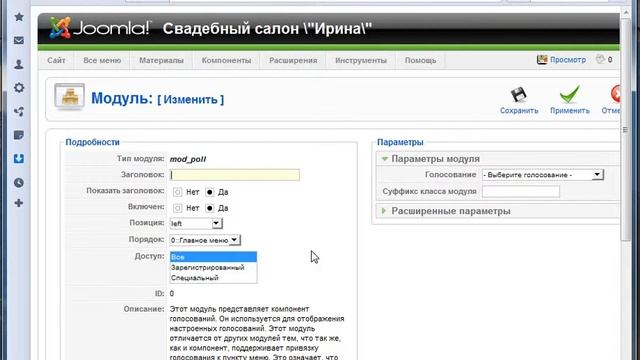Open the mail envelope icon in sidebar

click(19, 40)
